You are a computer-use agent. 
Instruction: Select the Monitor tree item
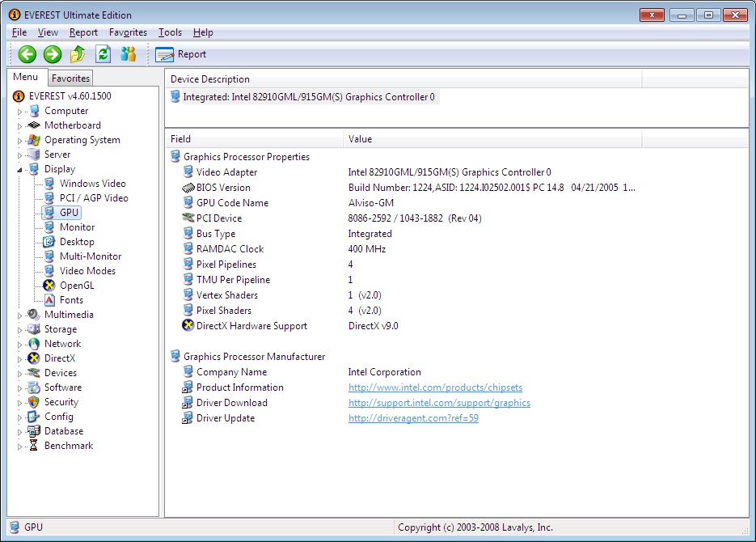pos(77,227)
